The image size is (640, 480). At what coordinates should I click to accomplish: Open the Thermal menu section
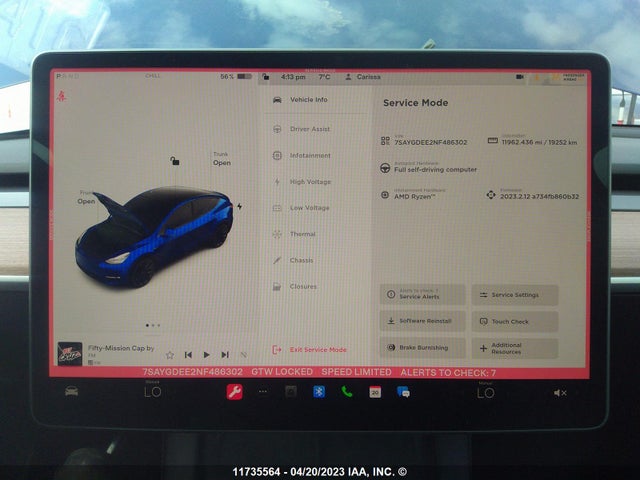302,234
